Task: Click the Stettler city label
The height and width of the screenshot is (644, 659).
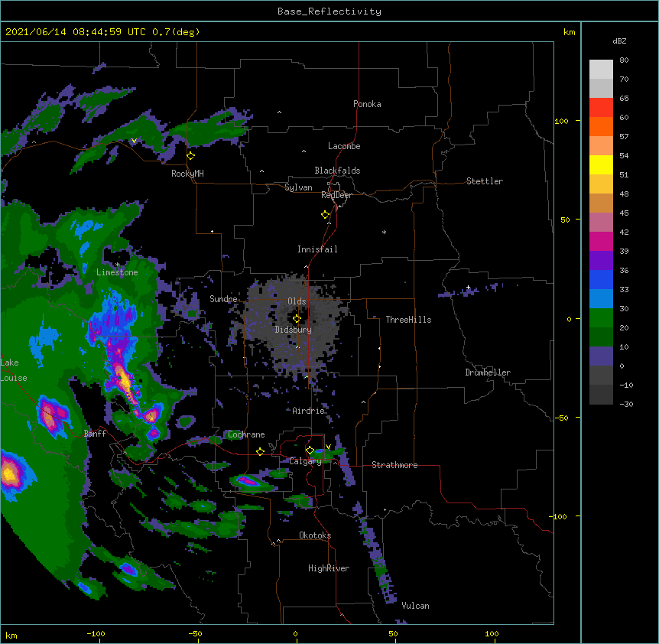Action: tap(485, 181)
